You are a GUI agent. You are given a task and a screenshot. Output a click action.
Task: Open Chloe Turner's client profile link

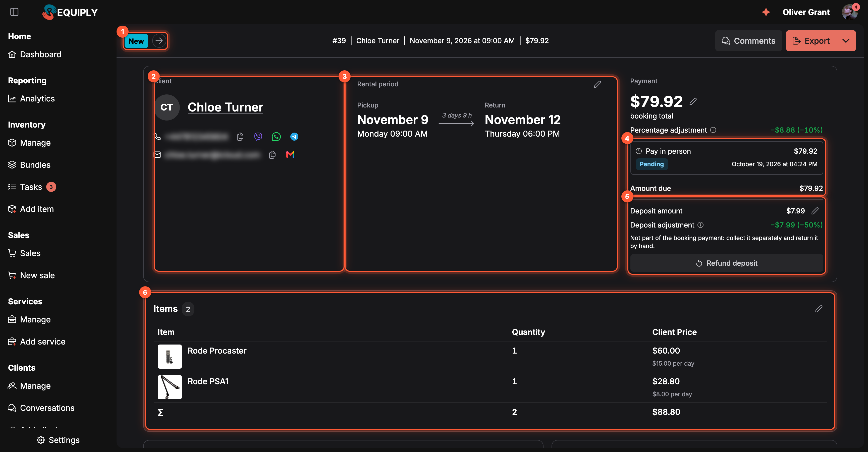pos(225,107)
